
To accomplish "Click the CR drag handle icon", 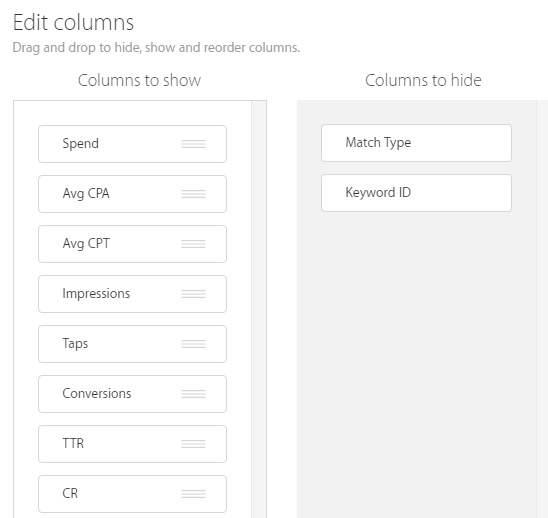I will [193, 494].
